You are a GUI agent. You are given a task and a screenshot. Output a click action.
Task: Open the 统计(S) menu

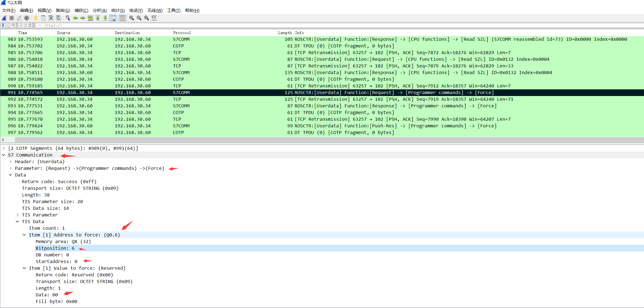point(118,10)
